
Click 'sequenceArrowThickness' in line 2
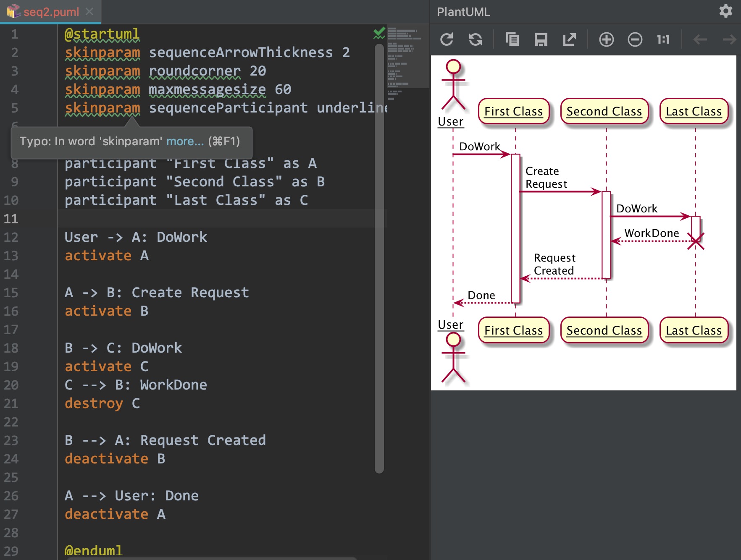click(x=241, y=52)
